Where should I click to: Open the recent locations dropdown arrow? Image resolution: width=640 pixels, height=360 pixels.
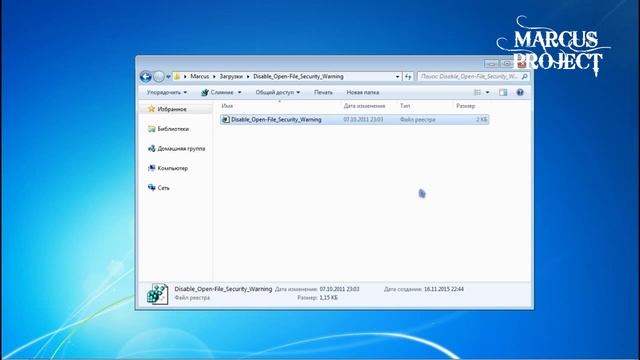coord(168,77)
